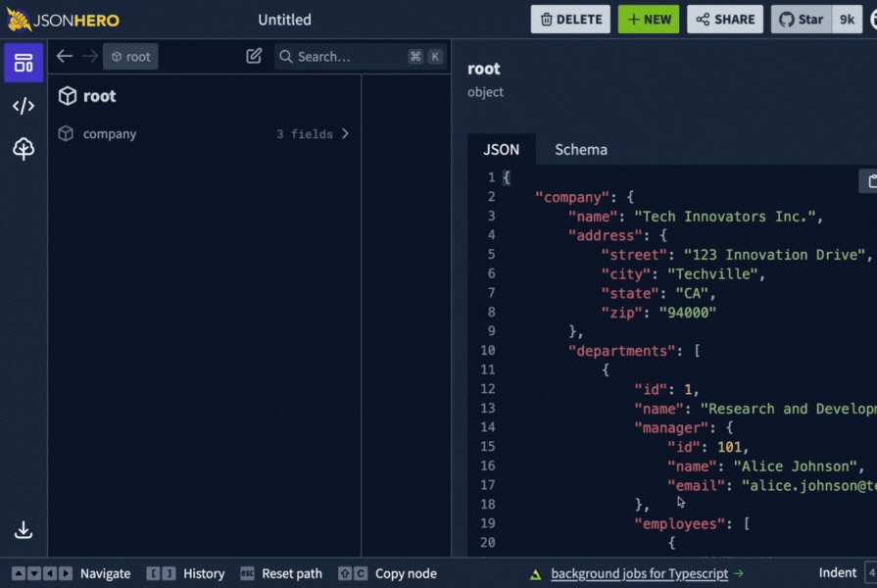Switch to the Schema tab
Screen dimensions: 877x588
coord(580,149)
